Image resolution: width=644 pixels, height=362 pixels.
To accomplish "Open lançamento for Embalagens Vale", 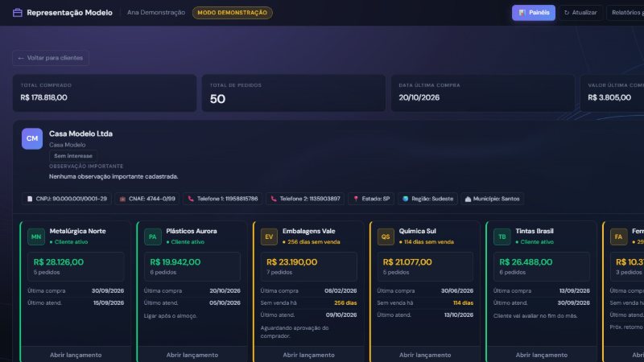I will point(309,355).
